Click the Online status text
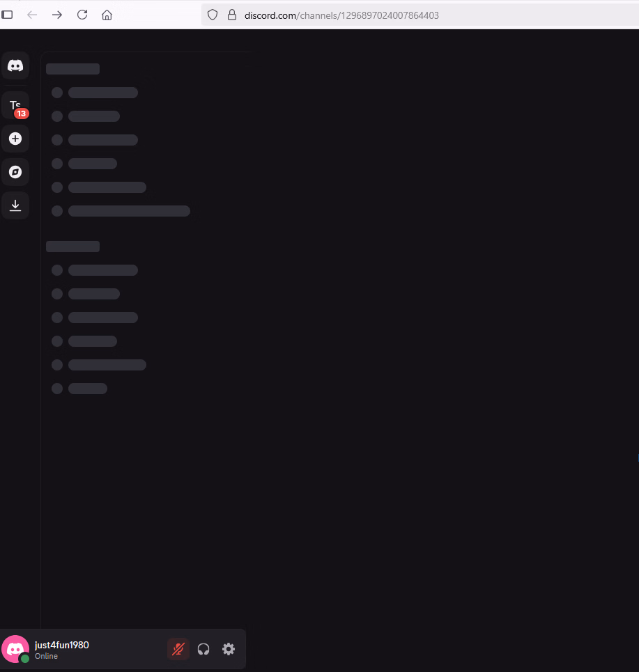This screenshot has width=639, height=672. (x=46, y=656)
